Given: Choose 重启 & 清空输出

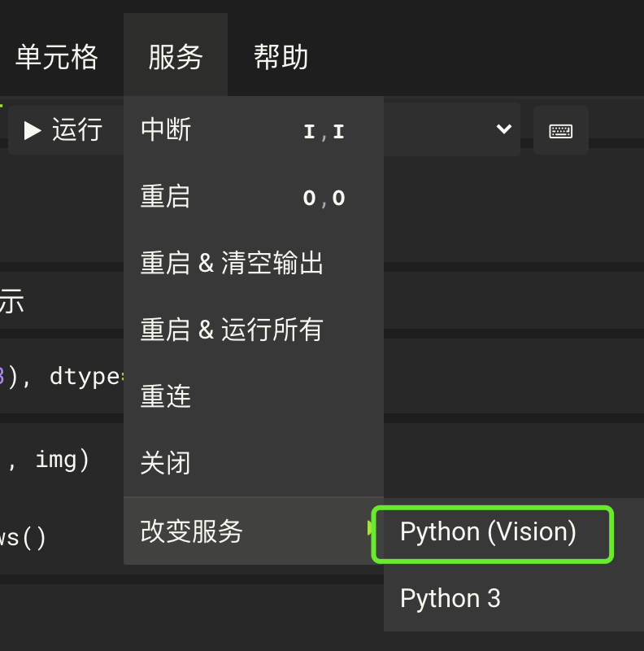Looking at the screenshot, I should (232, 263).
